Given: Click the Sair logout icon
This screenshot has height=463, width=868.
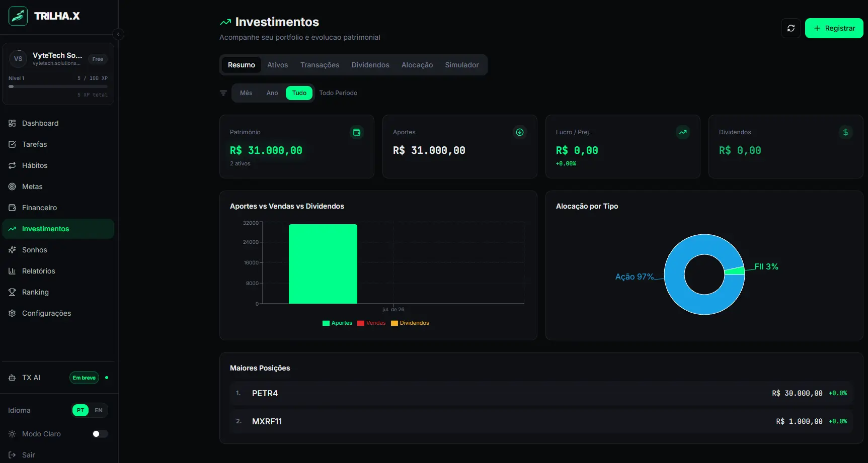Looking at the screenshot, I should pyautogui.click(x=12, y=455).
